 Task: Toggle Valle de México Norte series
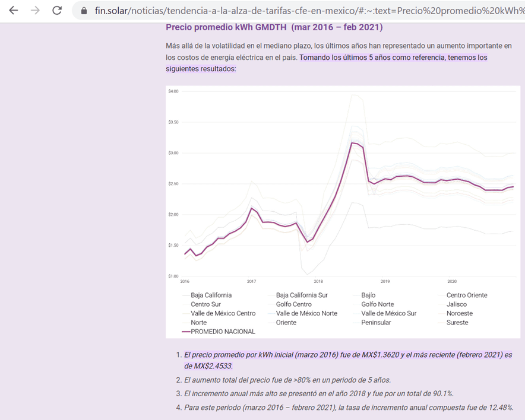(x=306, y=313)
